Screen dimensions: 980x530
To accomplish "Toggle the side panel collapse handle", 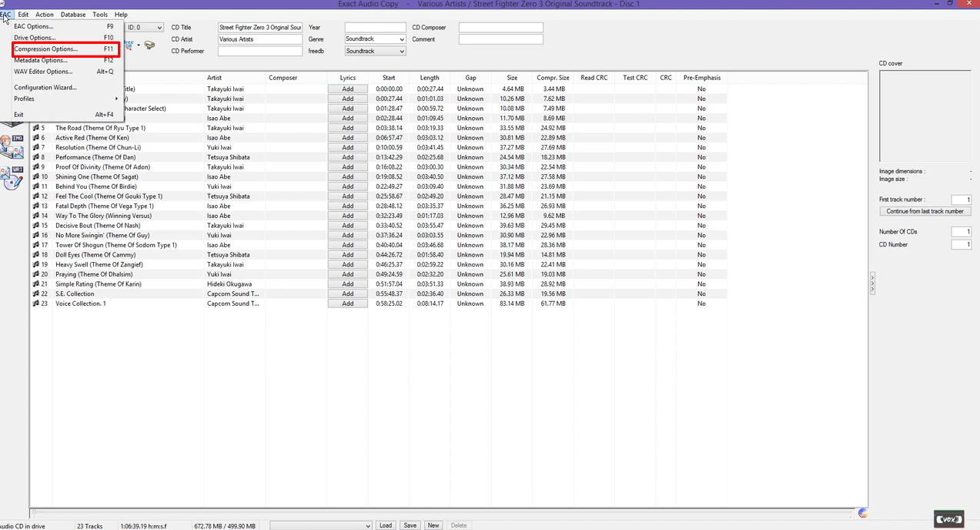I will pos(872,283).
